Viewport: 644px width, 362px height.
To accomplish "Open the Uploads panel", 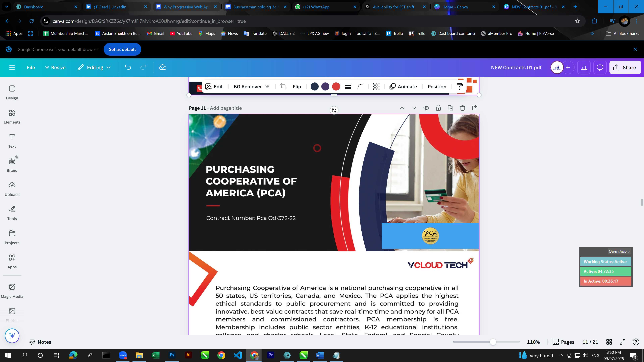I will click(x=12, y=189).
